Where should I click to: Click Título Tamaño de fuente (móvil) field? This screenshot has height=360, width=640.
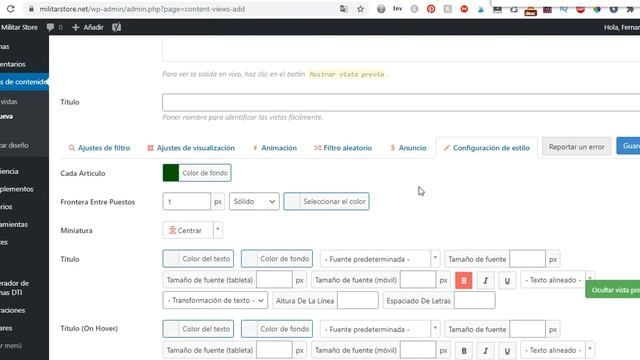[418, 280]
